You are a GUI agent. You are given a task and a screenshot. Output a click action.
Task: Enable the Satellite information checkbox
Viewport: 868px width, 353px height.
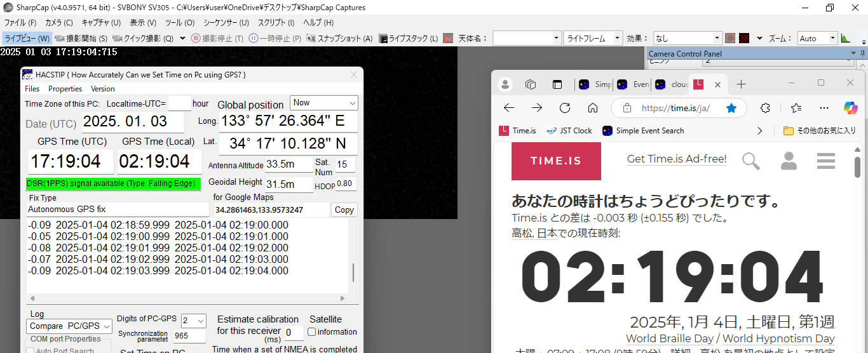pyautogui.click(x=312, y=331)
